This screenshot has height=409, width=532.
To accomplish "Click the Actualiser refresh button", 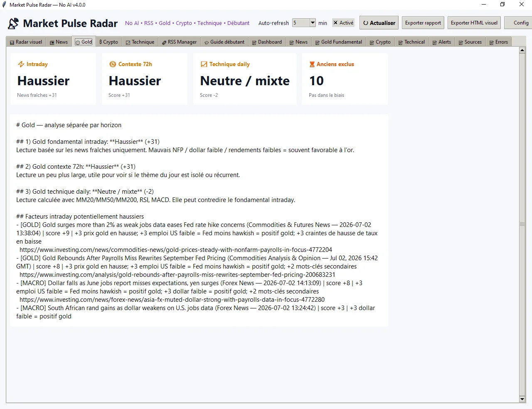I will pos(379,23).
